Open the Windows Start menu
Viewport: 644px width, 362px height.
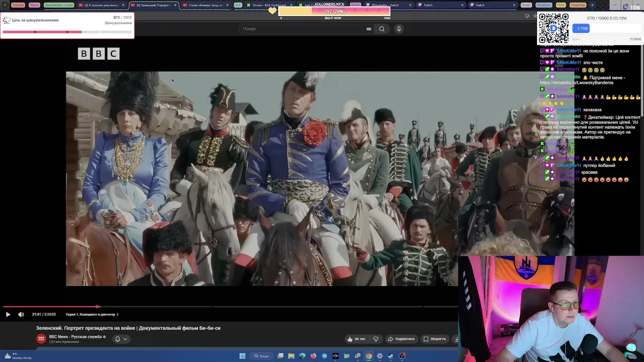tap(242, 356)
